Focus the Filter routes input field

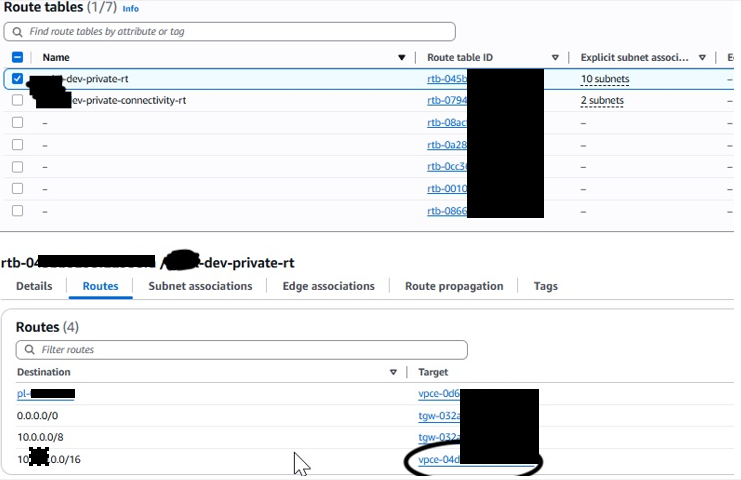[250, 350]
